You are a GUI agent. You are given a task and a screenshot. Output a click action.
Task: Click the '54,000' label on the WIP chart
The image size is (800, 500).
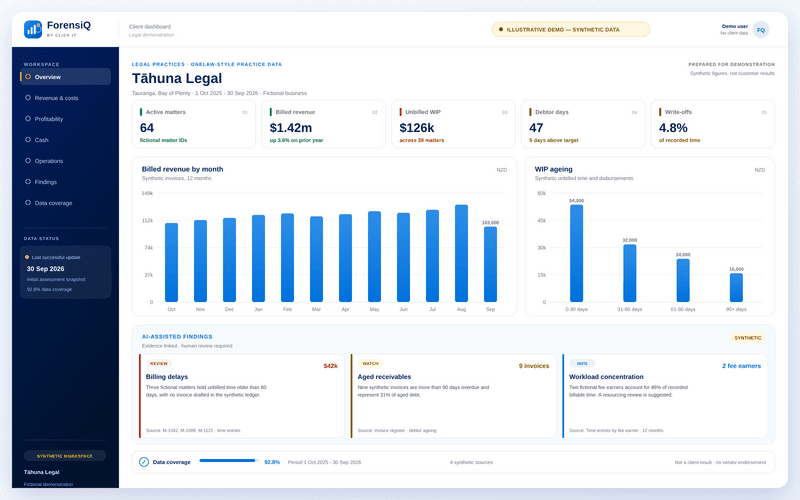pos(577,201)
